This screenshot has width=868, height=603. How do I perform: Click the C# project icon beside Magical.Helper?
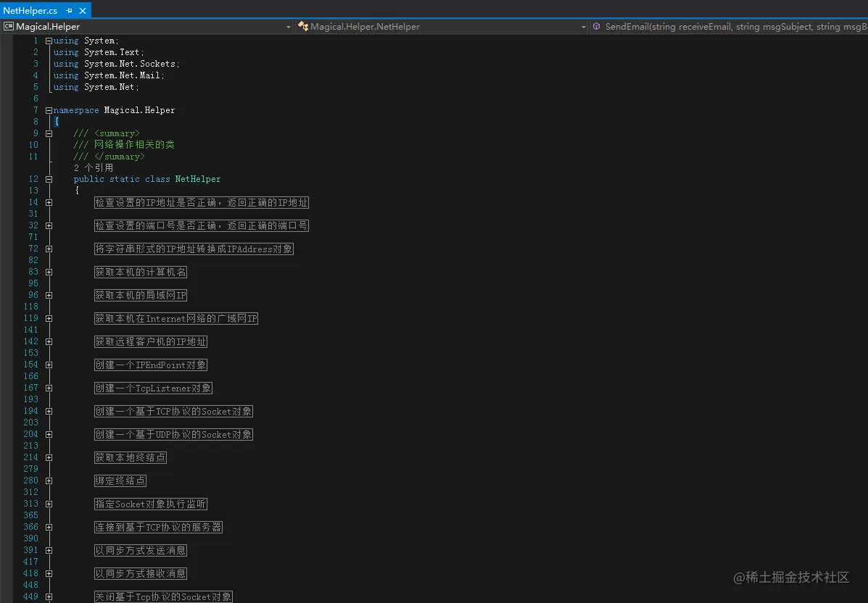pyautogui.click(x=8, y=26)
